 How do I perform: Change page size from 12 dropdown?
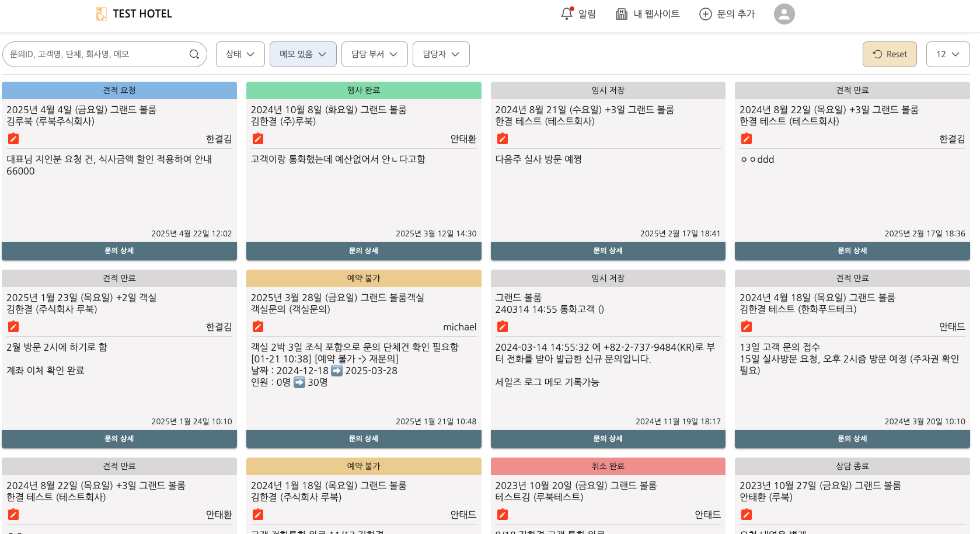947,54
